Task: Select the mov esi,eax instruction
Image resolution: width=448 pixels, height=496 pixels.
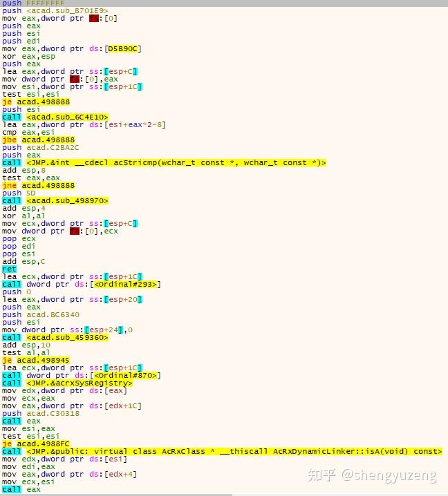Action: click(28, 428)
